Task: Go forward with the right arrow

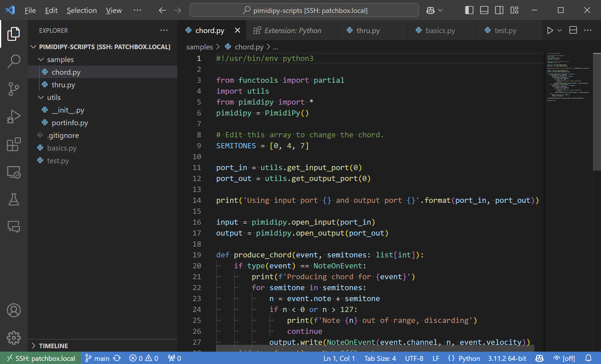Action: point(178,10)
